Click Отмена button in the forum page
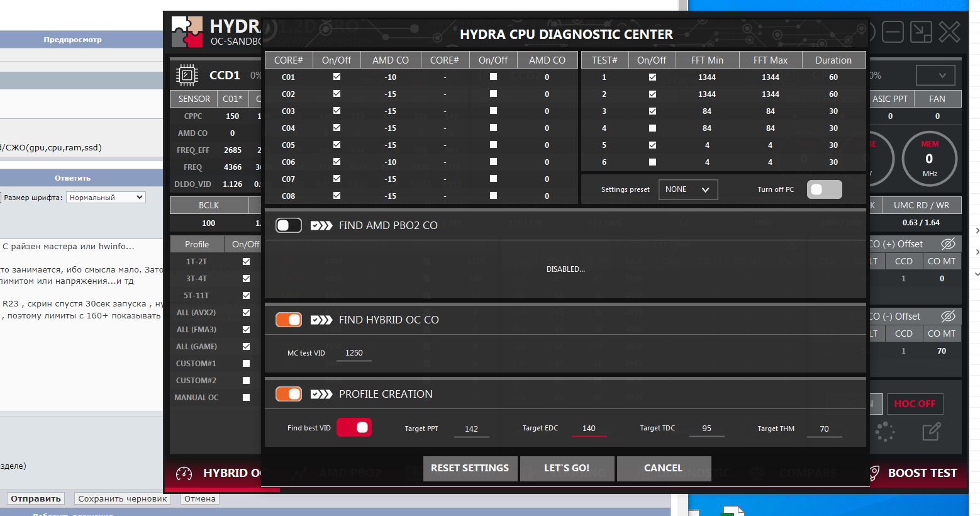This screenshot has width=980, height=516. click(x=200, y=498)
